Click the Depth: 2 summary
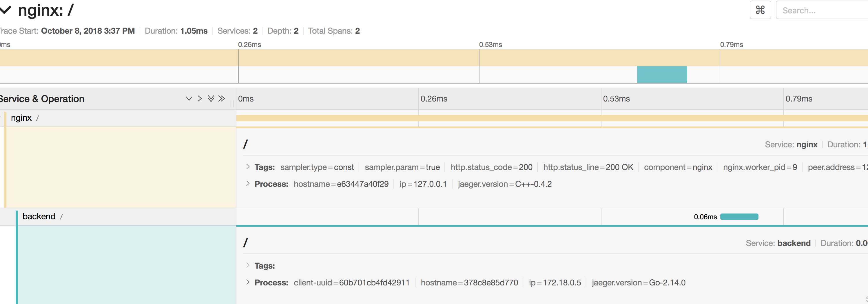Screen dimensions: 868x304 pyautogui.click(x=283, y=31)
